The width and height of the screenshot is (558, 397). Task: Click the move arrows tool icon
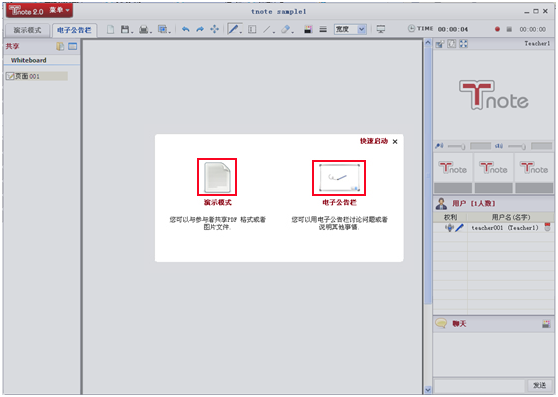[x=214, y=29]
